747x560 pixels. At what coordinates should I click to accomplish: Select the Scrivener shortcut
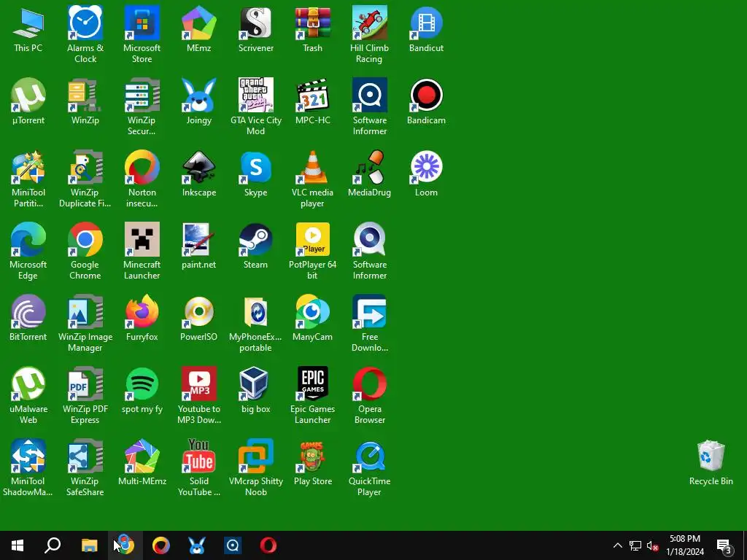coord(256,29)
